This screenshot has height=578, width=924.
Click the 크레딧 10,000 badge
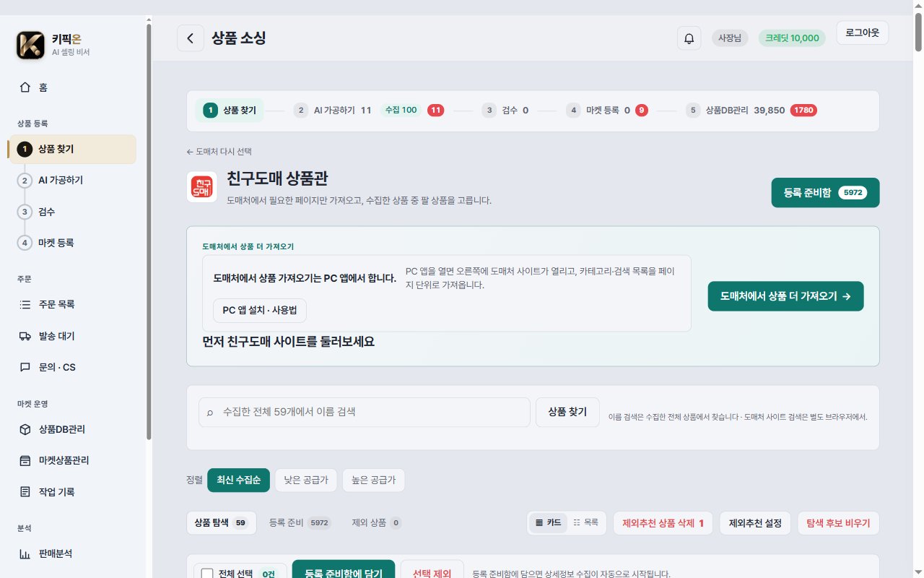pos(792,38)
